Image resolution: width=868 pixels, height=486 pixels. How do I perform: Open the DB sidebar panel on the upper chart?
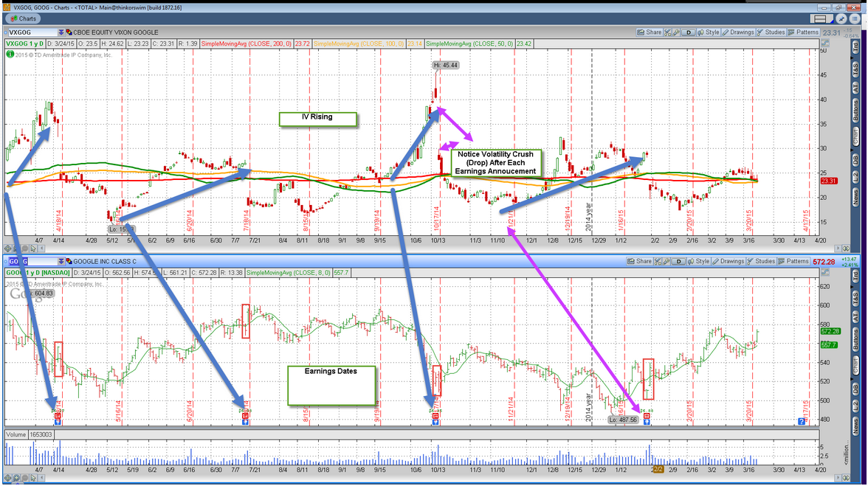[856, 160]
